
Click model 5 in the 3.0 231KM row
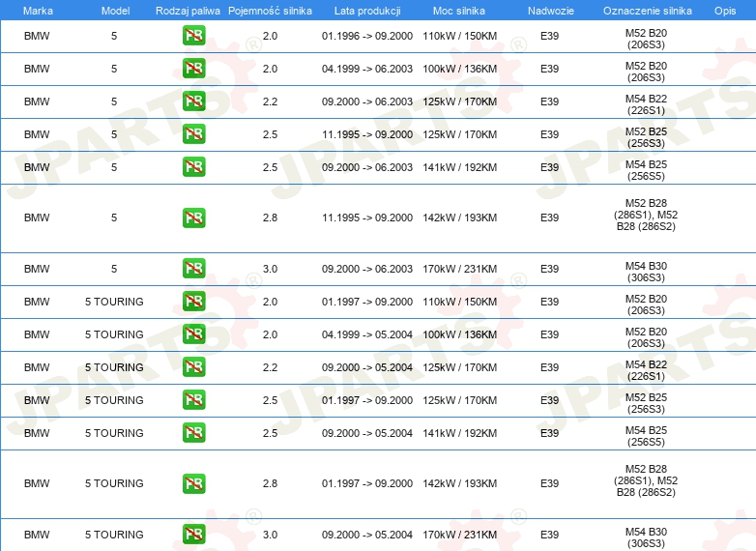tap(114, 269)
